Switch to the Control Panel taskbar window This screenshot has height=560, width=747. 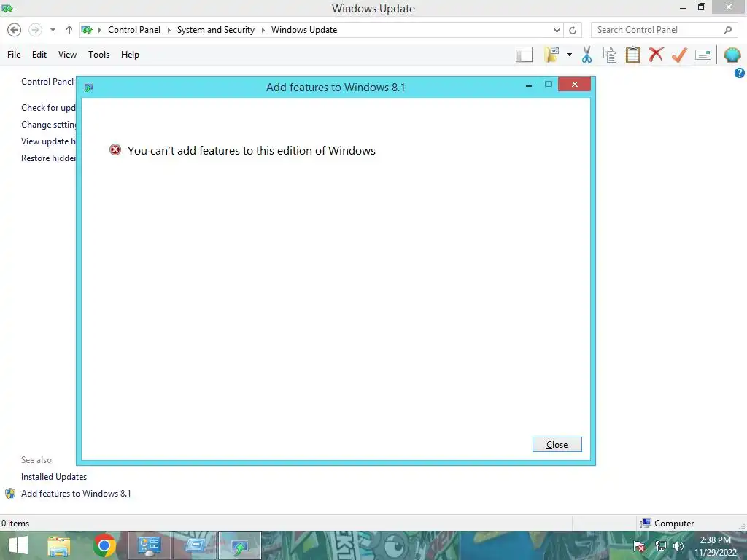pos(149,545)
